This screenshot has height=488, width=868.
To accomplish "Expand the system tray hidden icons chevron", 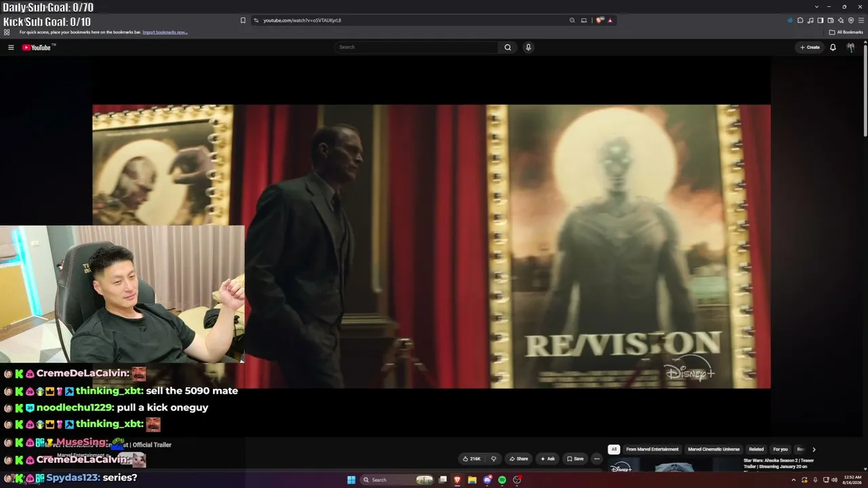I will pyautogui.click(x=793, y=480).
